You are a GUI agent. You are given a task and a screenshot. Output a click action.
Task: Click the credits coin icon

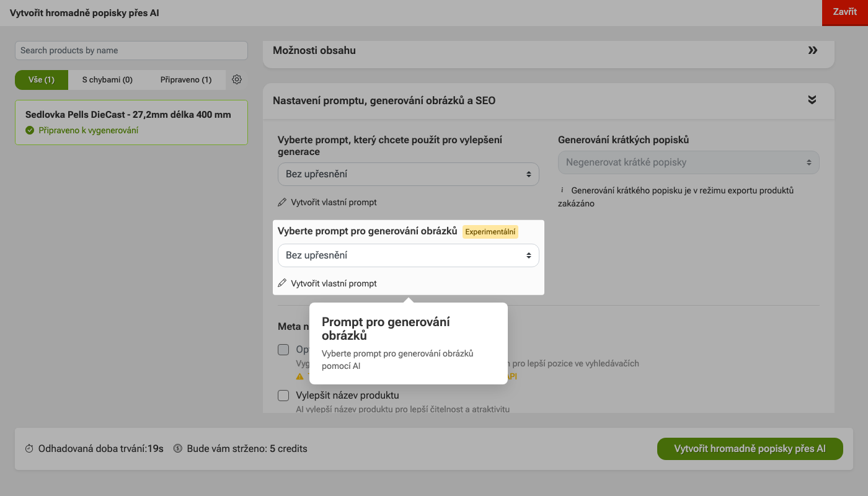pos(178,448)
